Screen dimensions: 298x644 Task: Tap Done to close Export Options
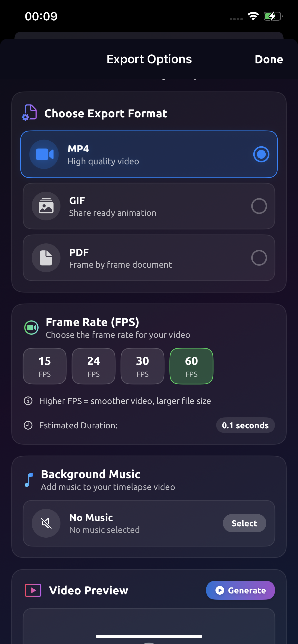[x=269, y=59]
